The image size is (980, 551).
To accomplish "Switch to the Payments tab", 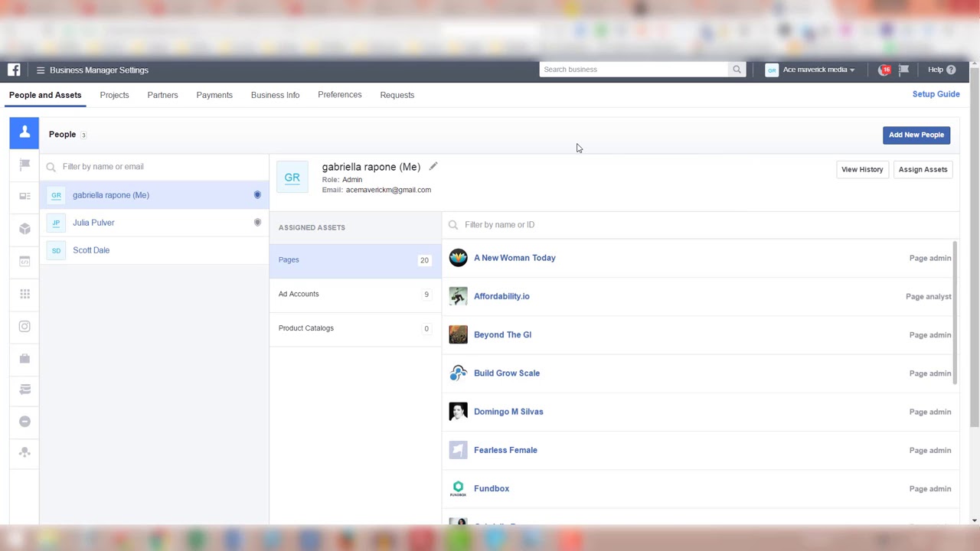I will 214,95.
